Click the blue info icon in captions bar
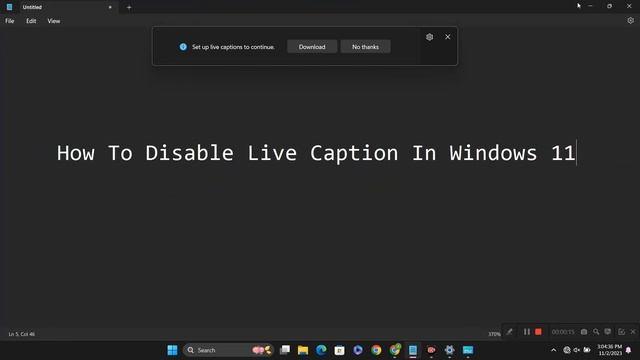640x360 pixels. coord(183,47)
